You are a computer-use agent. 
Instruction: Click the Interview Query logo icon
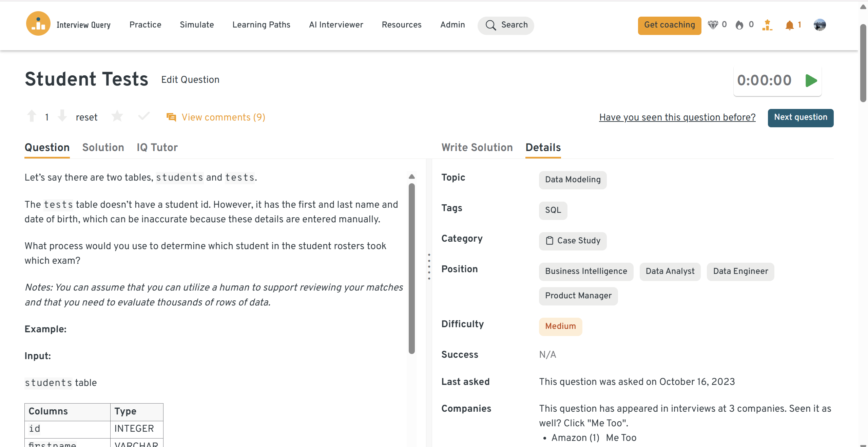pyautogui.click(x=38, y=24)
